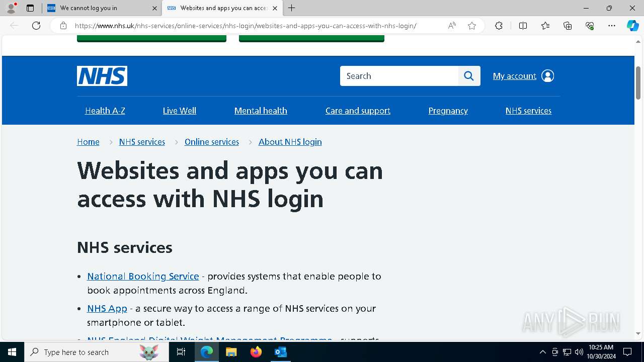Viewport: 644px width, 362px height.
Task: Add this page to favorites star
Action: [472, 26]
